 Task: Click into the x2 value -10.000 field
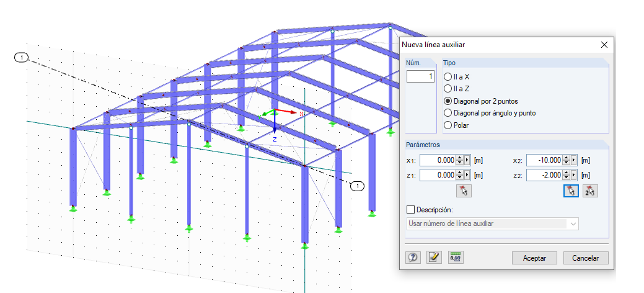tap(544, 160)
